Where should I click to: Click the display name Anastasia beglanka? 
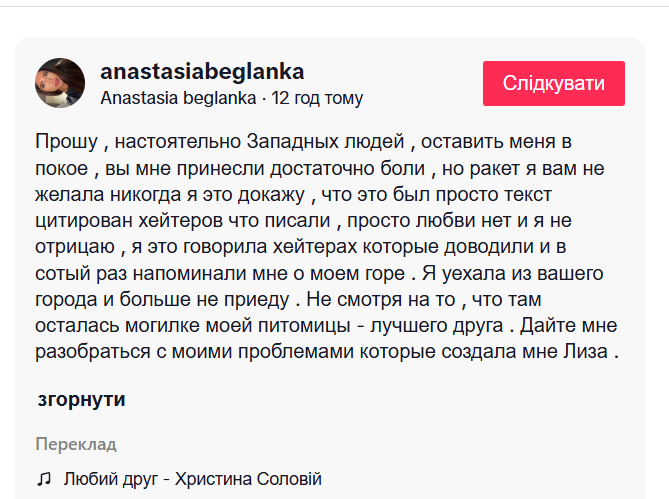[178, 99]
